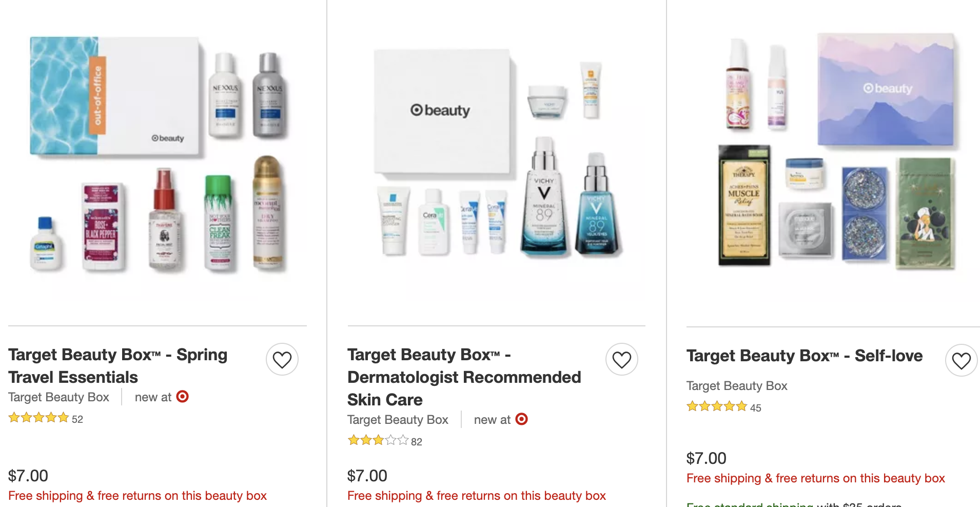Open Dermatologist Recommended Skin Care product title
This screenshot has width=980, height=507.
click(464, 377)
